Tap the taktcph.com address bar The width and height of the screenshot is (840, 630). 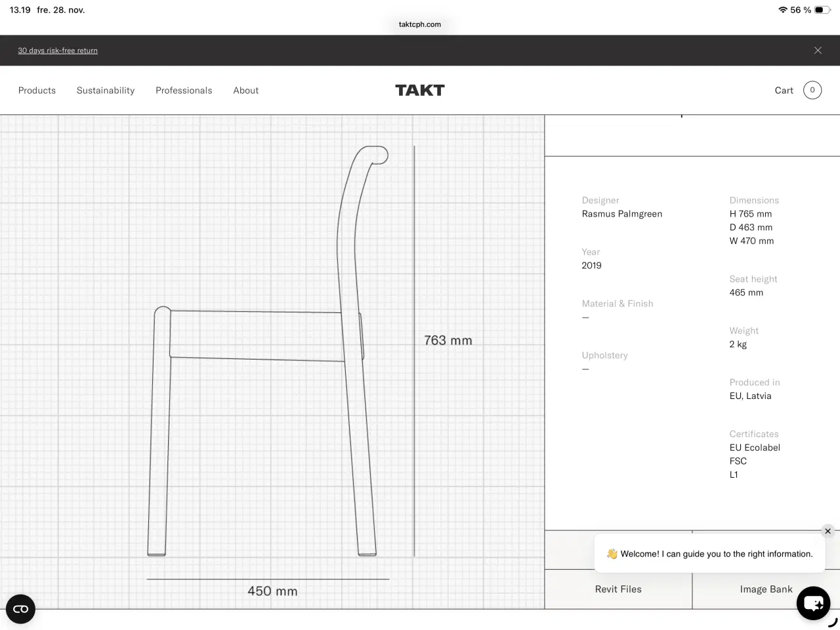click(419, 24)
